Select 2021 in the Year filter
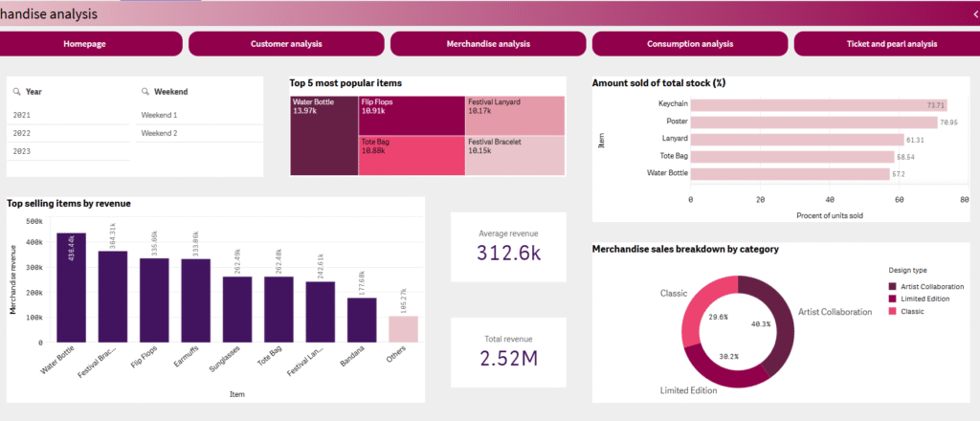Viewport: 980px width, 421px height. pyautogui.click(x=69, y=116)
